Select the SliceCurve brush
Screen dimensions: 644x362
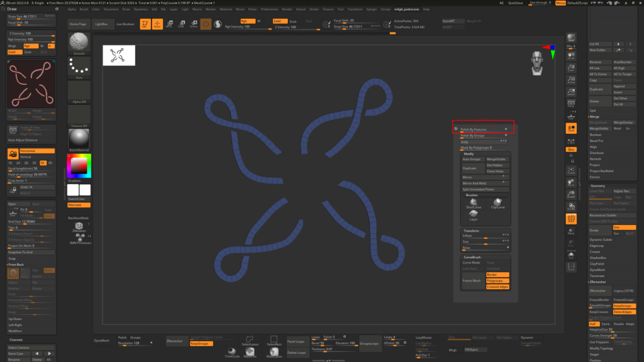(x=473, y=202)
